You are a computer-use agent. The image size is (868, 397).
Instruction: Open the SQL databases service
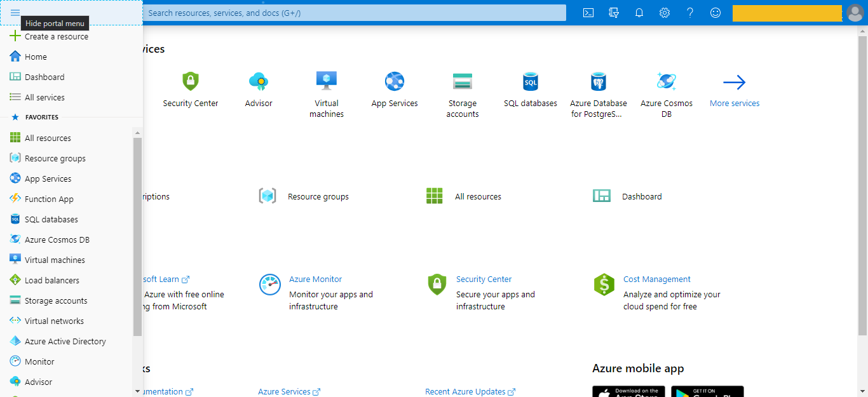(530, 89)
